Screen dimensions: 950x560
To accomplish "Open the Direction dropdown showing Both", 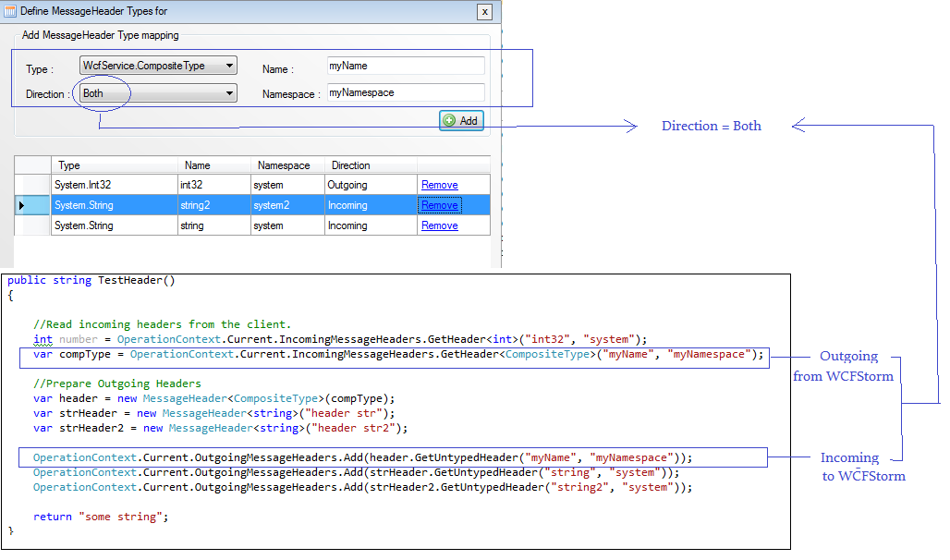I will (x=158, y=93).
